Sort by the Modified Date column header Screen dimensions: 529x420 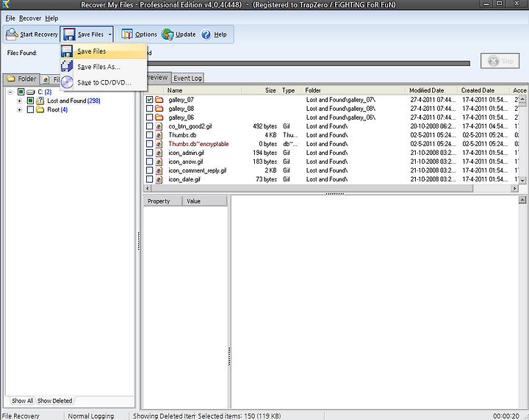click(x=432, y=90)
